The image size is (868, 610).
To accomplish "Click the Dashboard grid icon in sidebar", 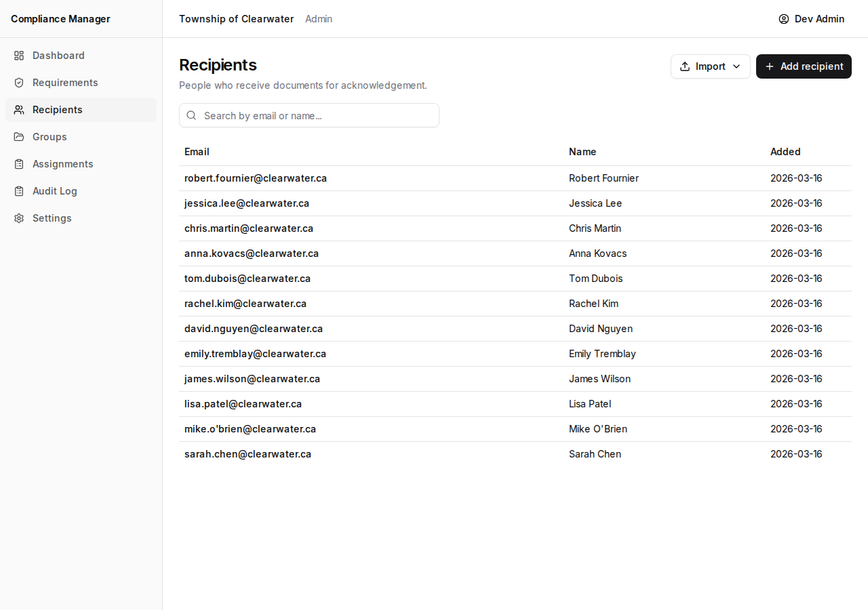I will (x=19, y=56).
